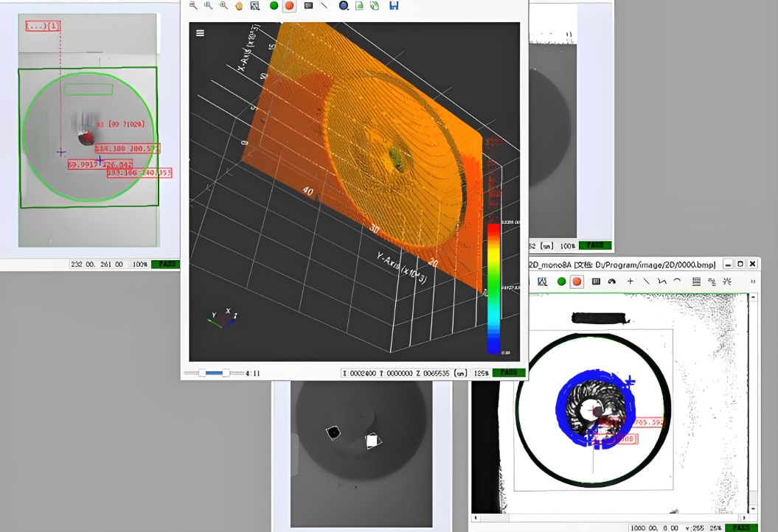Click the scroll down arrow in 2D window

pos(753,508)
